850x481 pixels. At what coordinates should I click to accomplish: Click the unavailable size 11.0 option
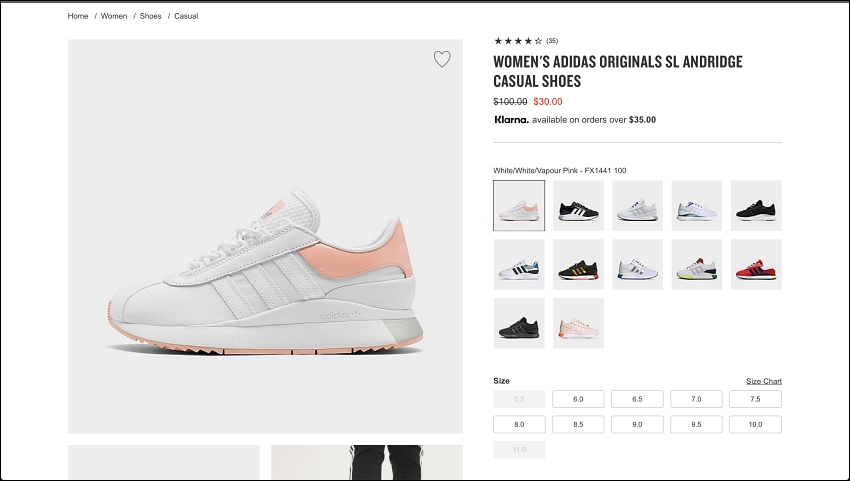coord(519,450)
